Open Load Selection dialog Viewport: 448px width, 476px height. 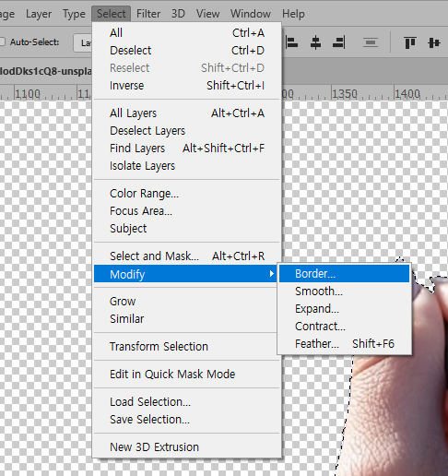187,402
